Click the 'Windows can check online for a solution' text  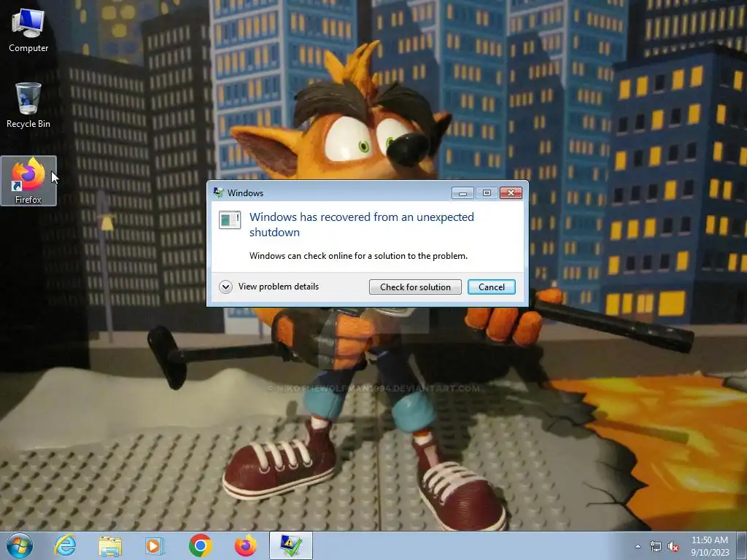(358, 256)
